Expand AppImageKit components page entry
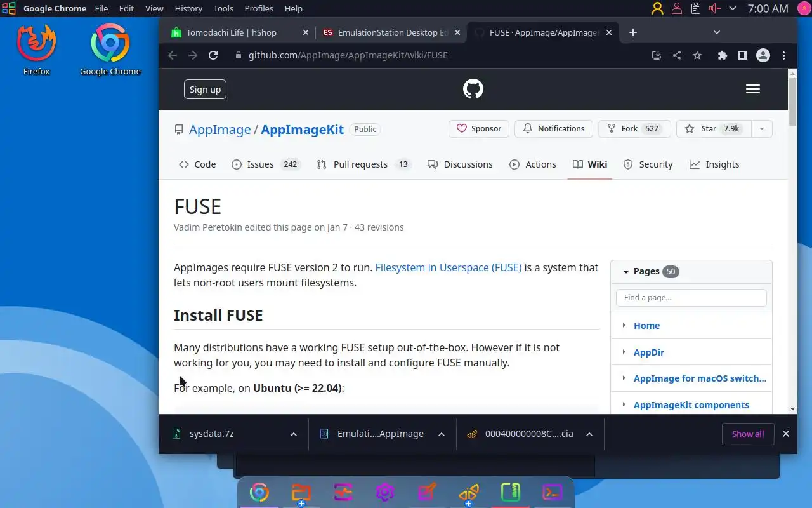The width and height of the screenshot is (812, 508). (624, 405)
